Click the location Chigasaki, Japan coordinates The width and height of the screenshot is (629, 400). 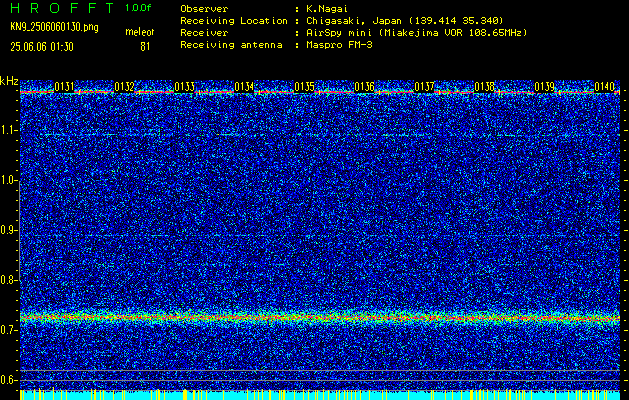pyautogui.click(x=404, y=21)
